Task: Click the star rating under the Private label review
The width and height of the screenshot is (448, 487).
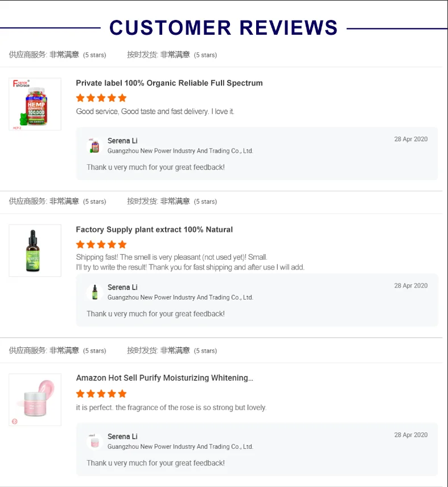Action: [x=101, y=98]
